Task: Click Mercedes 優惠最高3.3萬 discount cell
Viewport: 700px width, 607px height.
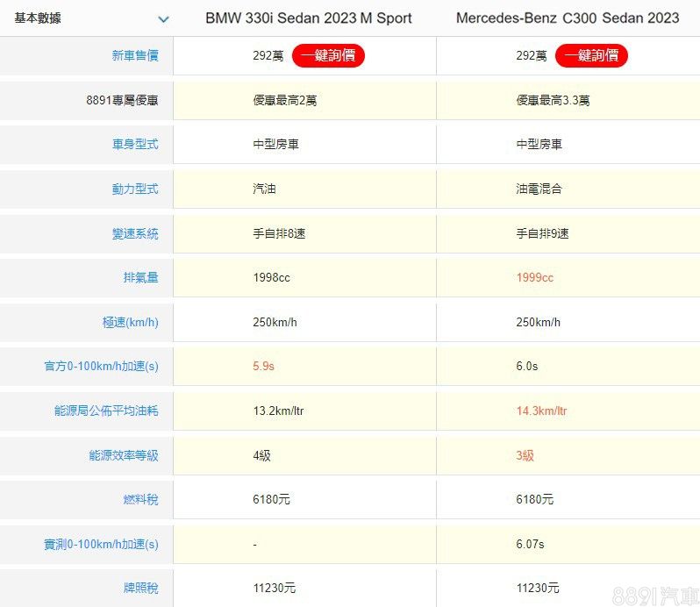Action: point(553,101)
